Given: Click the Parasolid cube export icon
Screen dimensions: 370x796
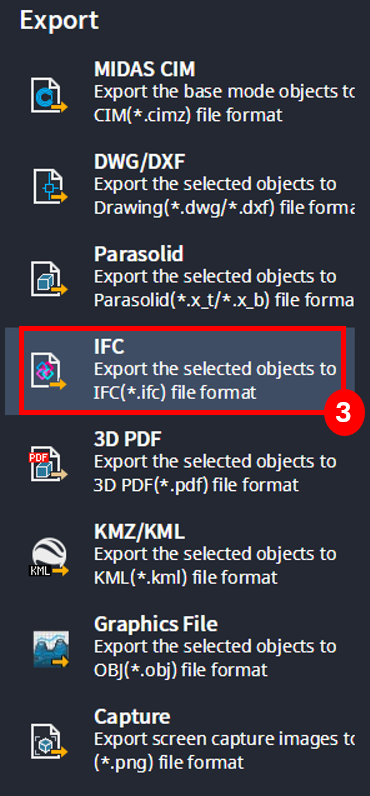Looking at the screenshot, I should point(49,279).
